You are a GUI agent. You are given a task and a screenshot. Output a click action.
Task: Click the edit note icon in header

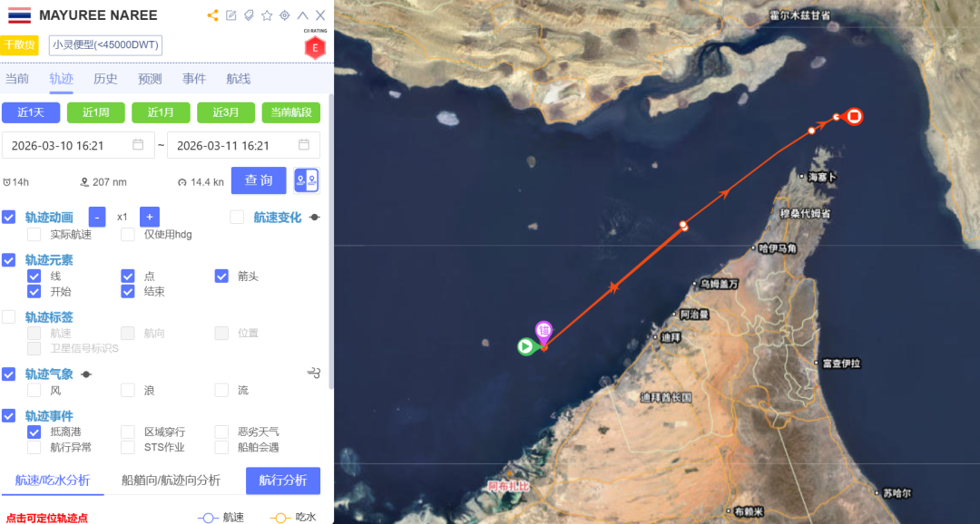click(x=231, y=15)
